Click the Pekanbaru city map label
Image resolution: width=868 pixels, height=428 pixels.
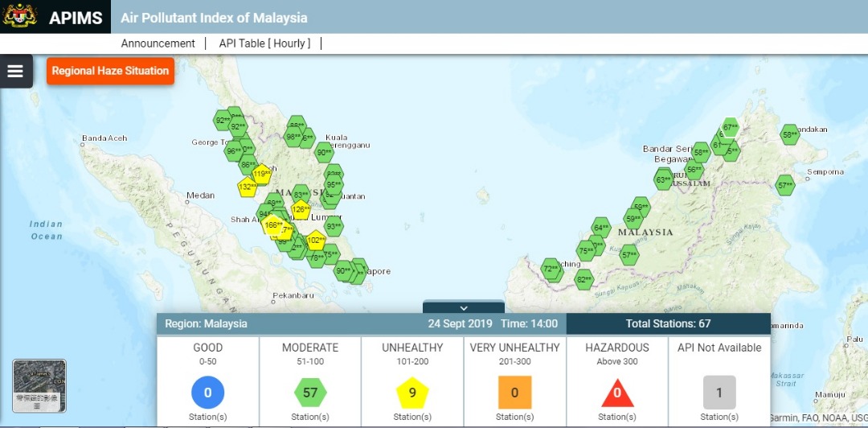[294, 295]
